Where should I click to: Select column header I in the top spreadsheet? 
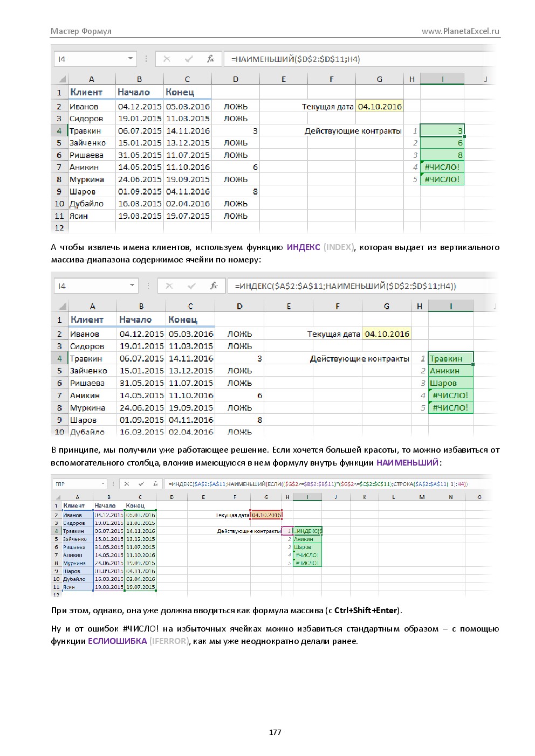click(x=442, y=79)
